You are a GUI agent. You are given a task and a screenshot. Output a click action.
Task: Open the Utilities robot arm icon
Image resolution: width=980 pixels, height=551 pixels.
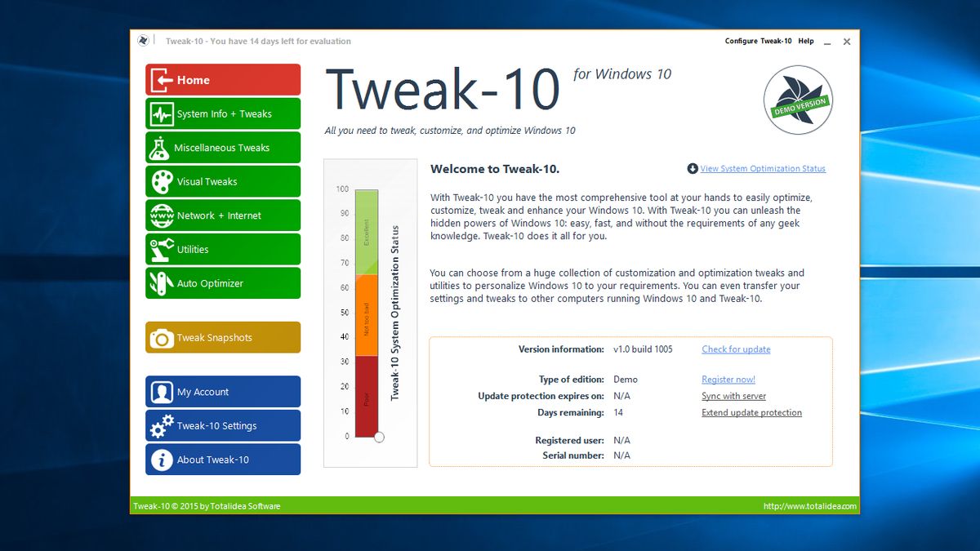pos(162,249)
